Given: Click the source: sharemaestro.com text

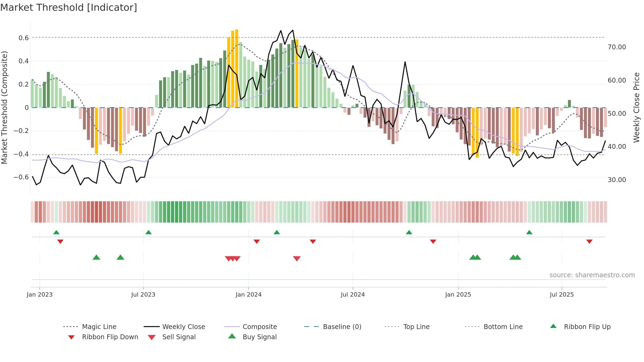Looking at the screenshot, I should 592,275.
